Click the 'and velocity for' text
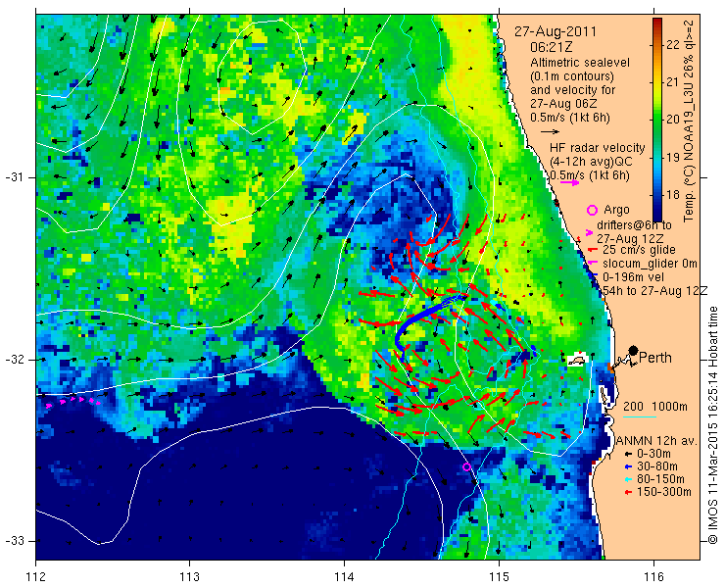 [573, 90]
